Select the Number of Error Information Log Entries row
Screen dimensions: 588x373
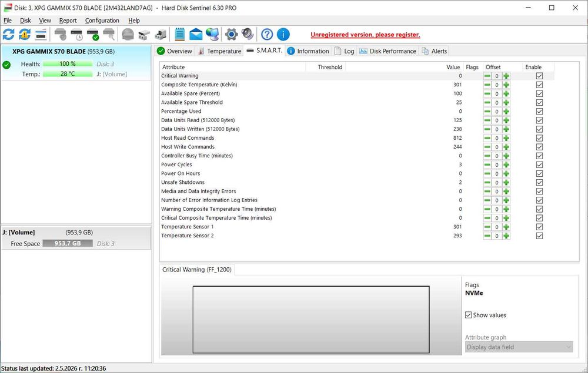tap(357, 200)
